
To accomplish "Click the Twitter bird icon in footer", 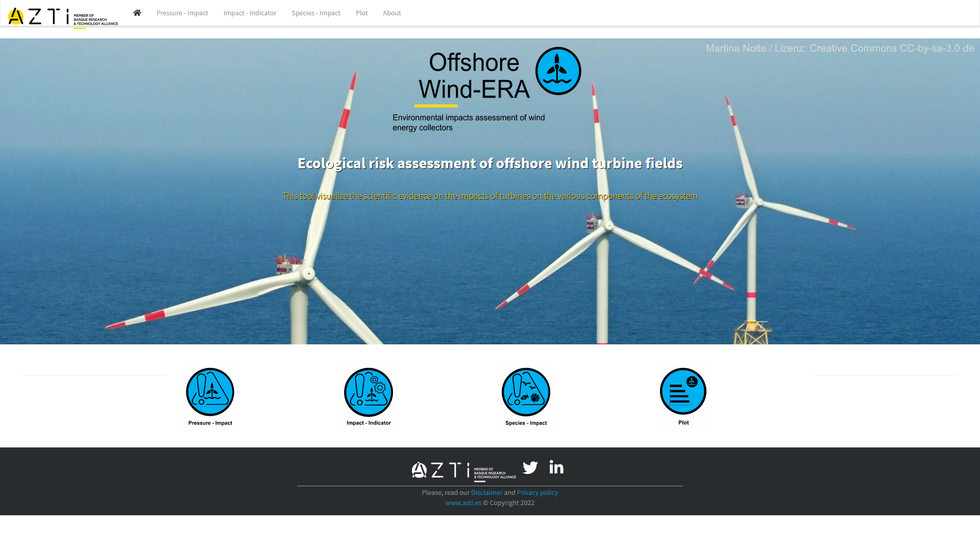I will tap(530, 467).
